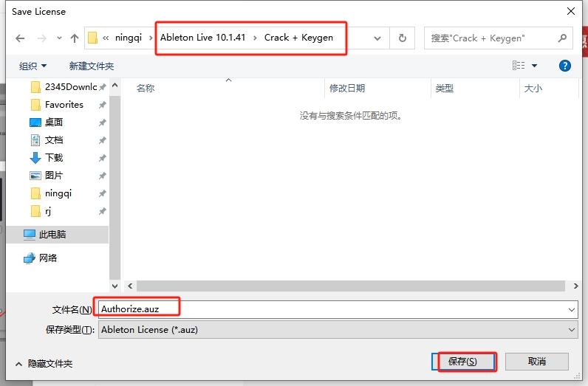Click sidebar scrollbar down arrow
This screenshot has height=386, width=588.
tap(115, 286)
